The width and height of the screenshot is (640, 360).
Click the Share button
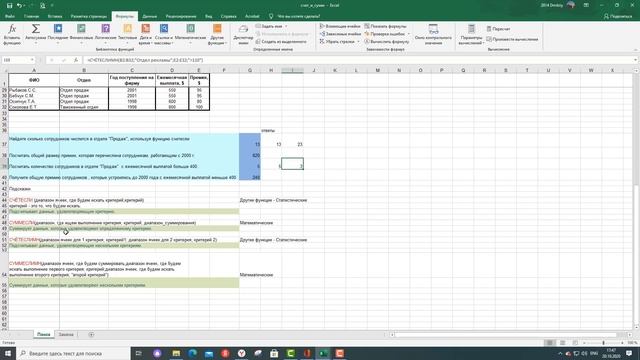(618, 16)
